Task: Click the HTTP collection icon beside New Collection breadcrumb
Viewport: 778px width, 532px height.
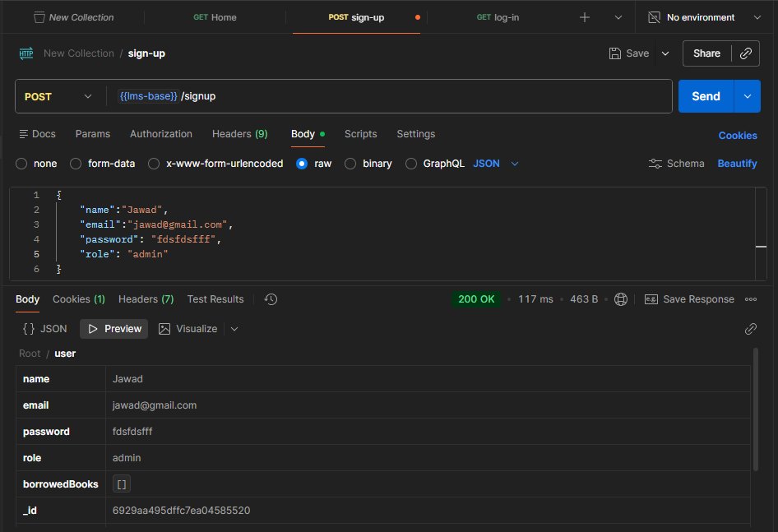Action: click(x=27, y=53)
